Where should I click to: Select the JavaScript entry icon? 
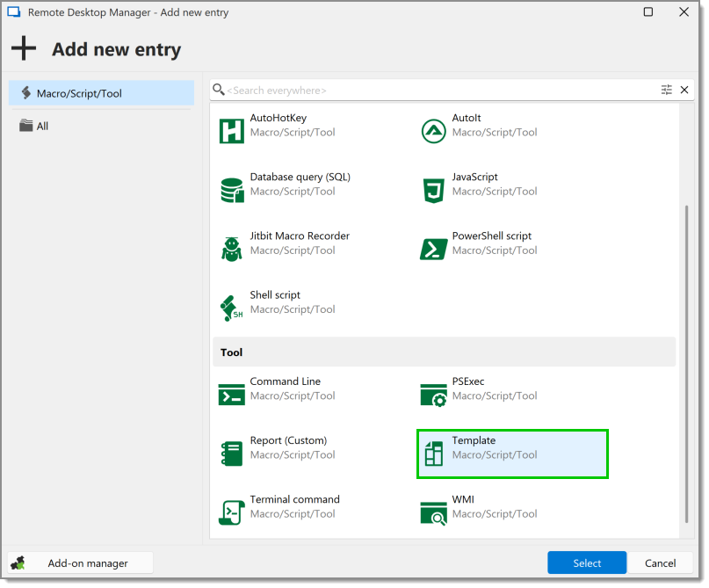click(433, 190)
